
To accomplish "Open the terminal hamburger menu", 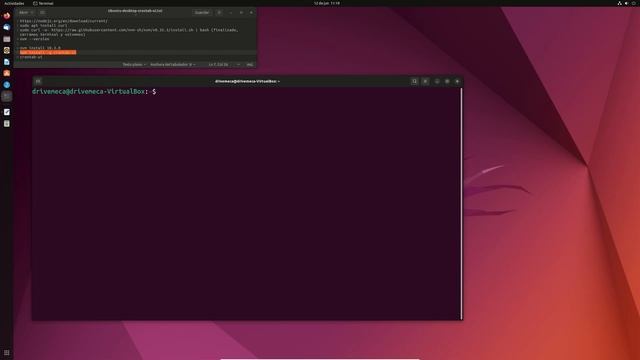I will [425, 81].
